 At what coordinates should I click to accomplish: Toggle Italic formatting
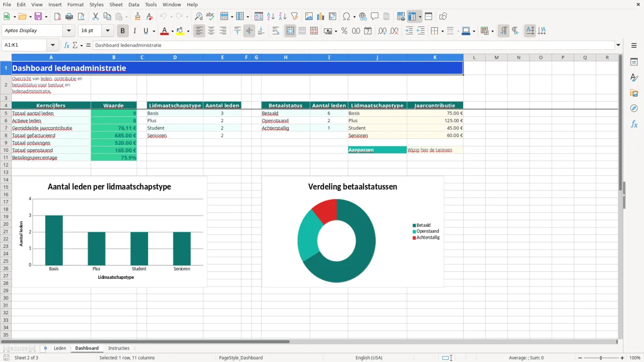pos(135,31)
